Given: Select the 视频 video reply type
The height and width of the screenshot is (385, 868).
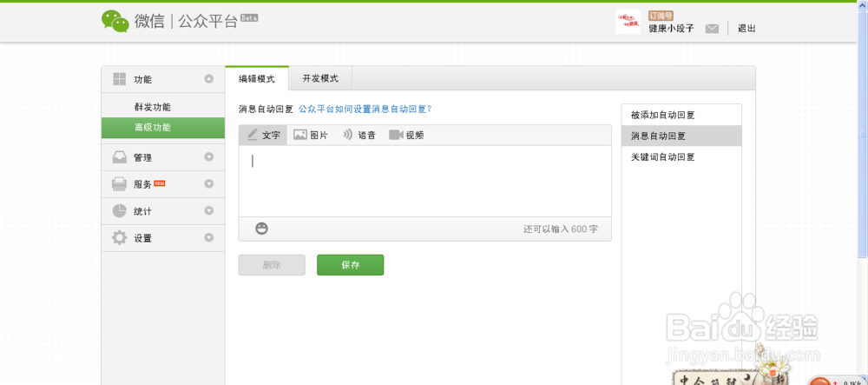Looking at the screenshot, I should 407,136.
